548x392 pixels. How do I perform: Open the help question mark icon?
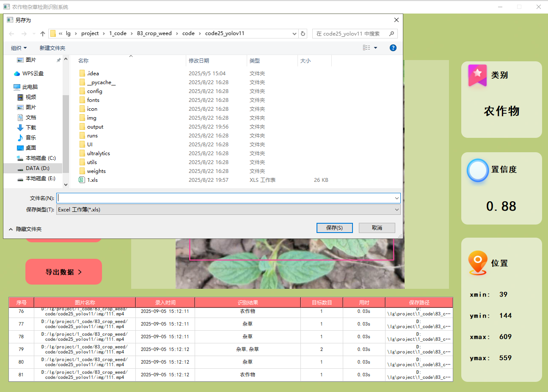(393, 48)
